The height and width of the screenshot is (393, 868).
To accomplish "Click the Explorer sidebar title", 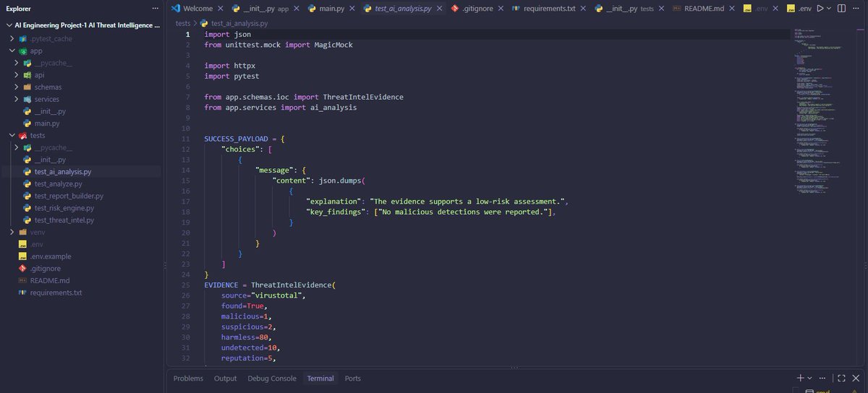I will click(19, 9).
